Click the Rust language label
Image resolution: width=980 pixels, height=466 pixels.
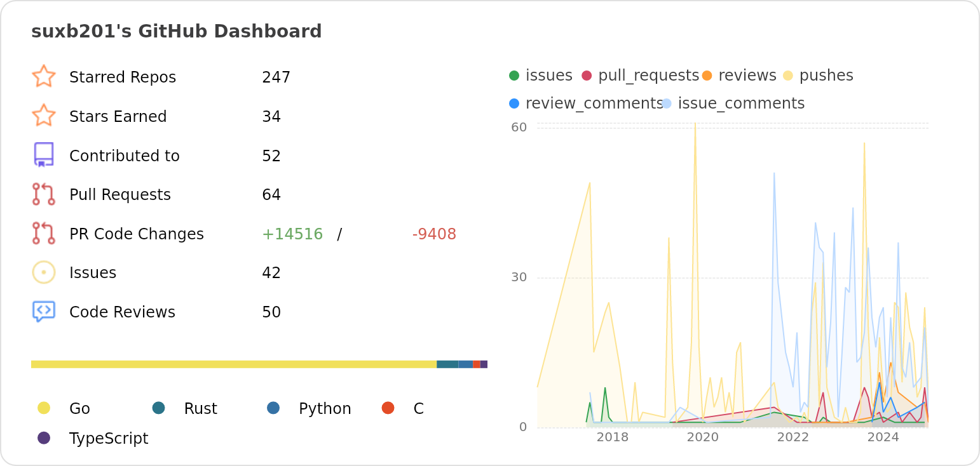coord(200,409)
